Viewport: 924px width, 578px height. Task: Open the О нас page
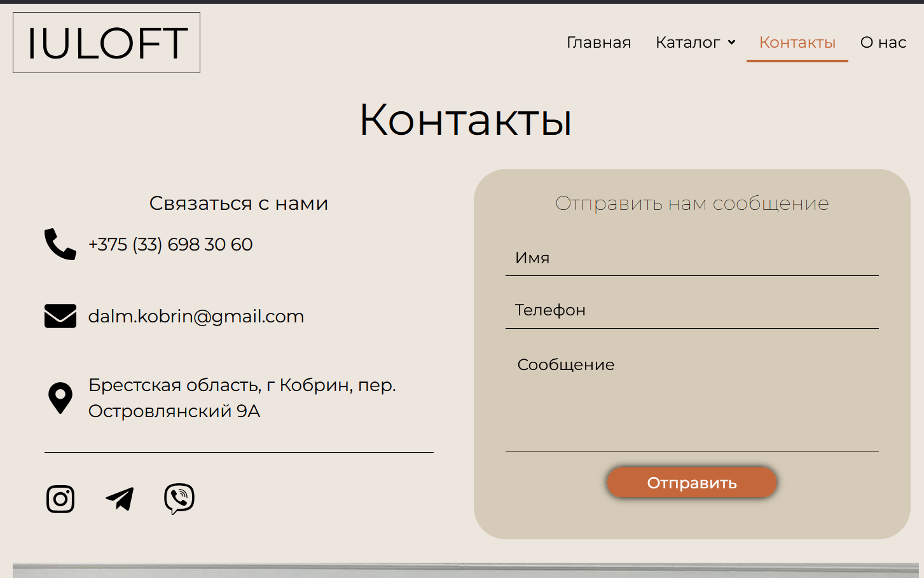tap(883, 43)
